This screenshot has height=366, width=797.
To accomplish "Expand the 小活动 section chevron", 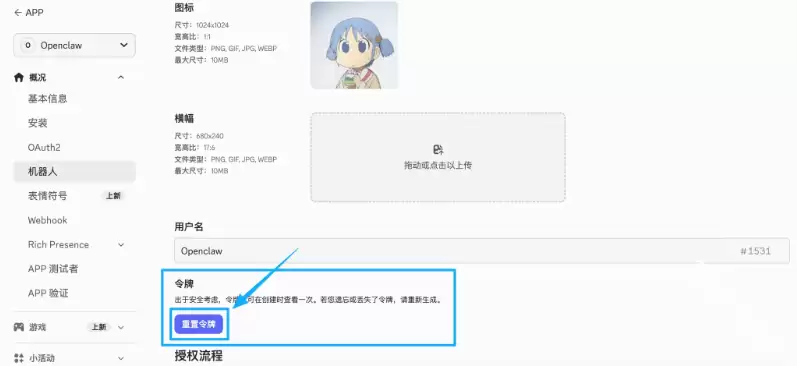I will (121, 358).
